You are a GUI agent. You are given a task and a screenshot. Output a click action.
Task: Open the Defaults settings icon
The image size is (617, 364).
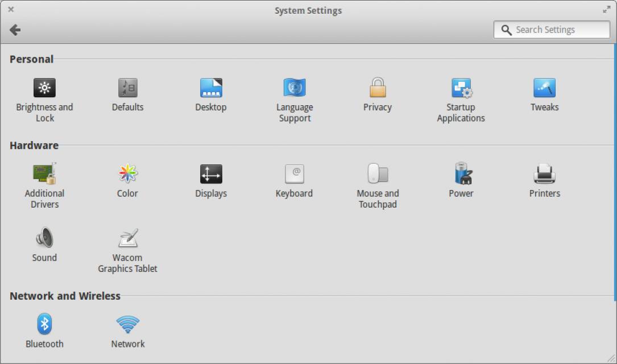[x=127, y=88]
